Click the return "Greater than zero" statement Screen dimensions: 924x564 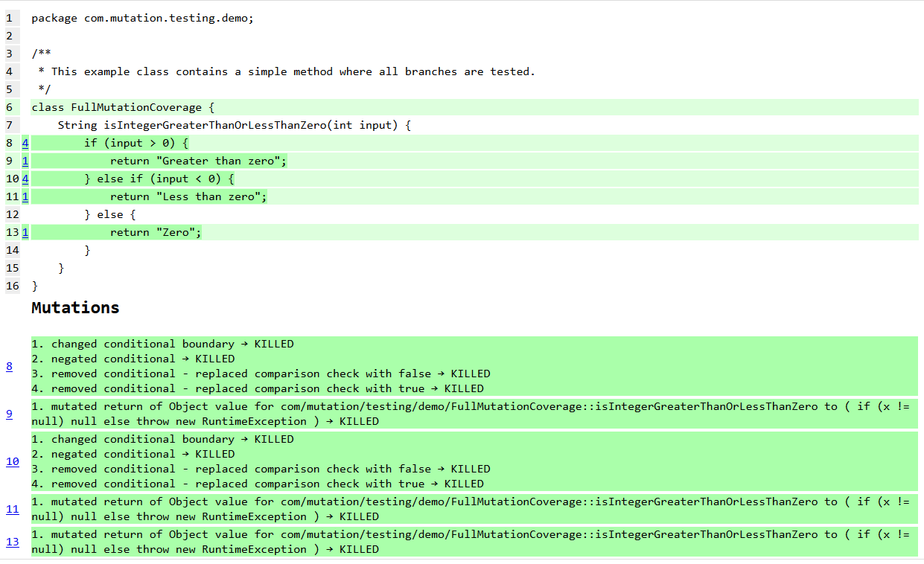[198, 161]
